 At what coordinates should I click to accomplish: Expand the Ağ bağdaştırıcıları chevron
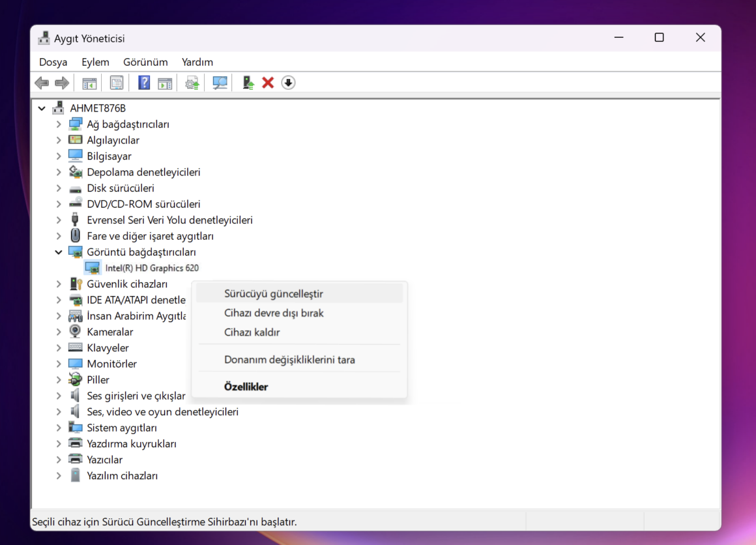click(x=59, y=125)
